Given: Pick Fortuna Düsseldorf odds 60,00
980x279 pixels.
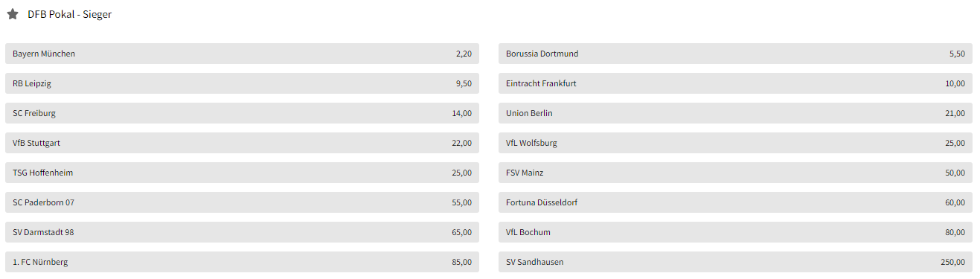Looking at the screenshot, I should pos(735,202).
